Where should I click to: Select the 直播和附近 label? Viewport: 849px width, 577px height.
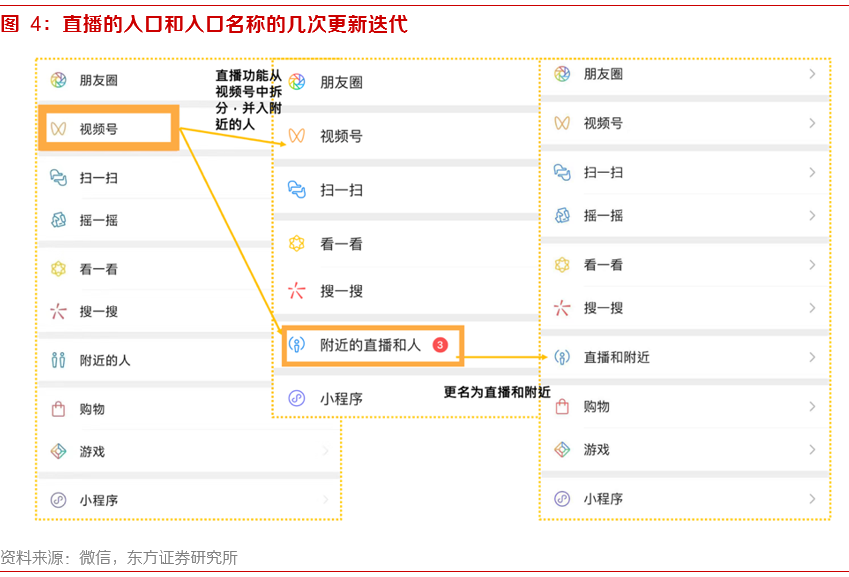pyautogui.click(x=617, y=357)
